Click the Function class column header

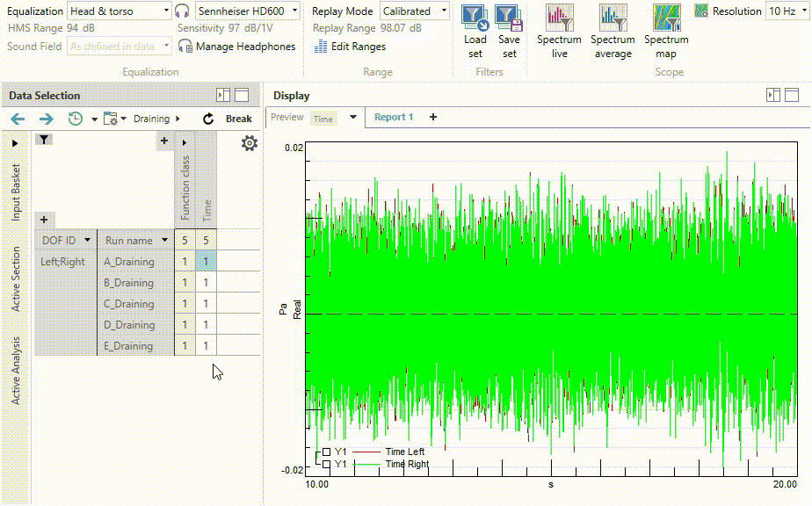pyautogui.click(x=185, y=188)
